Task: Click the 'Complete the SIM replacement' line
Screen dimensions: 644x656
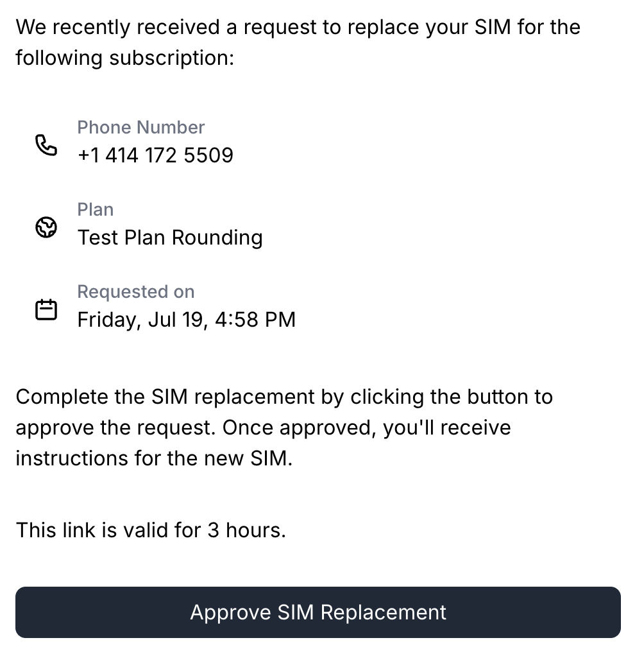Action: click(284, 397)
